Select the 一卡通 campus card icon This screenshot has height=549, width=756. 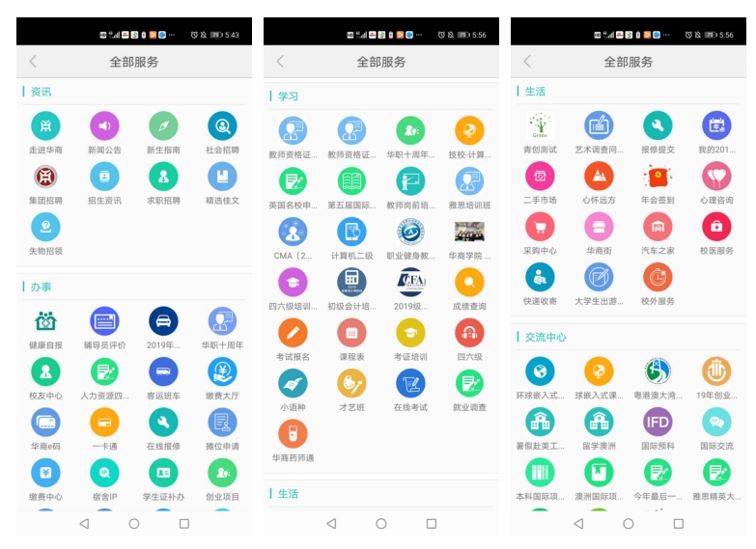(x=104, y=423)
